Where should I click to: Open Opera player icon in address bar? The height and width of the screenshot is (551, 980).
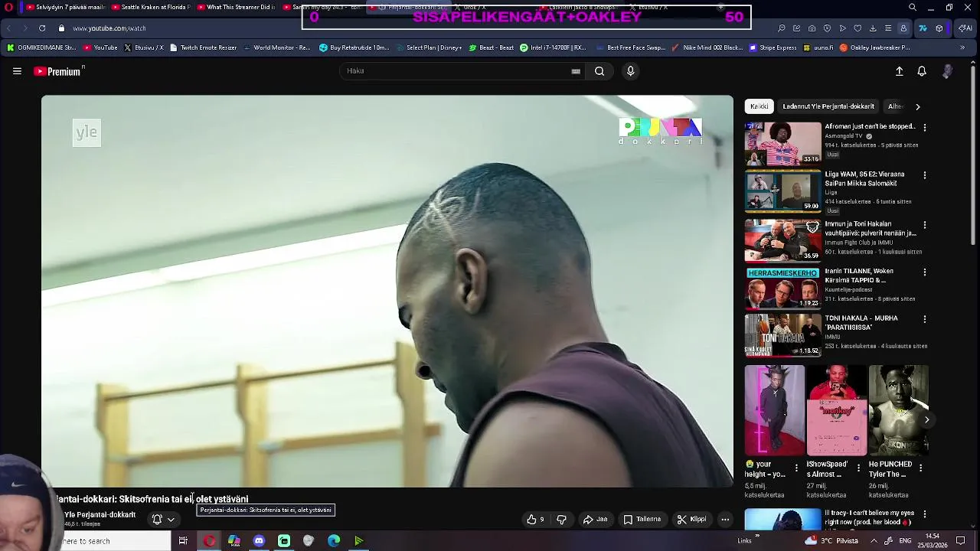(843, 28)
